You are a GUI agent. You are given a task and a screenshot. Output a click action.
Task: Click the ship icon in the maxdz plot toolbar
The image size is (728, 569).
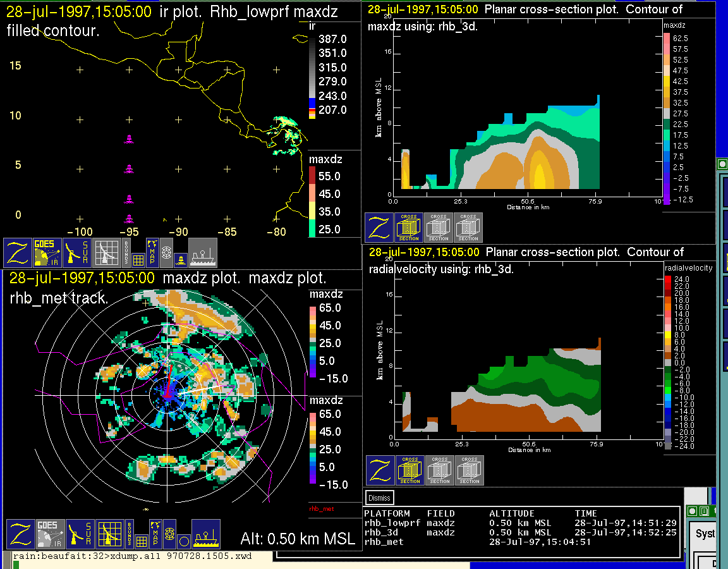(x=205, y=534)
